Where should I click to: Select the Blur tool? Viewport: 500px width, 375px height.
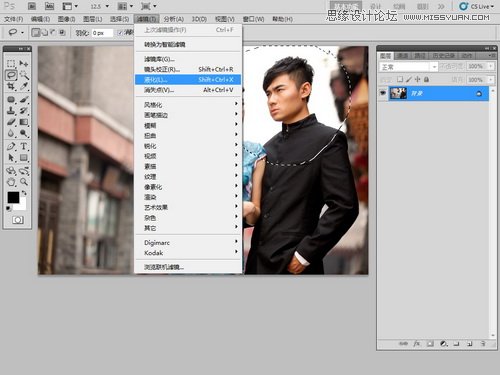pyautogui.click(x=11, y=133)
